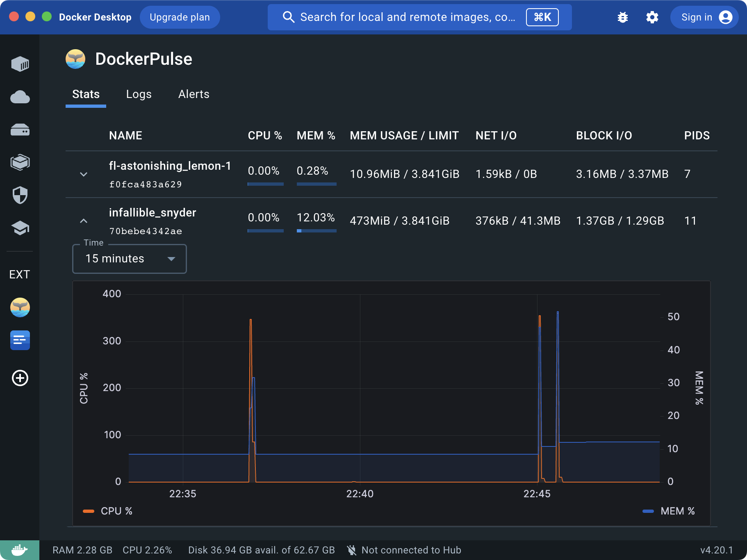This screenshot has width=747, height=560.
Task: Click memory usage 10.96MiB / 3.841GiB
Action: (405, 174)
